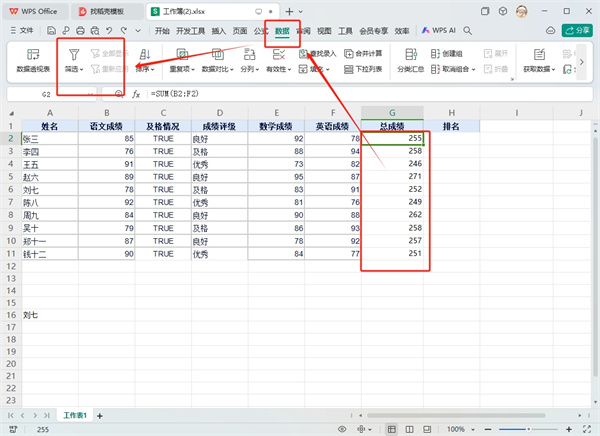Screen dimensions: 600x436
Task: Switch to page layout view icon
Action: [x=427, y=429]
